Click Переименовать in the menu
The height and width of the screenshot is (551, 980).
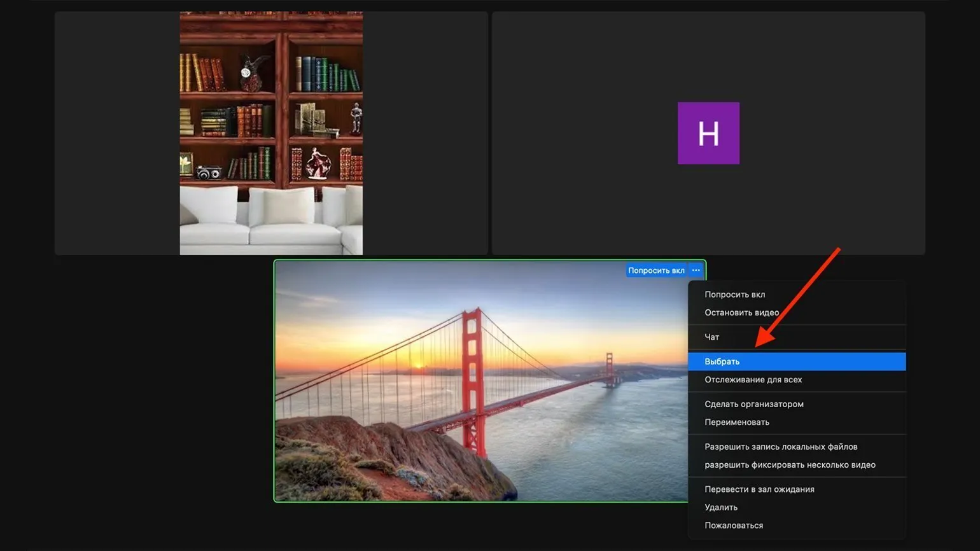[x=736, y=422]
